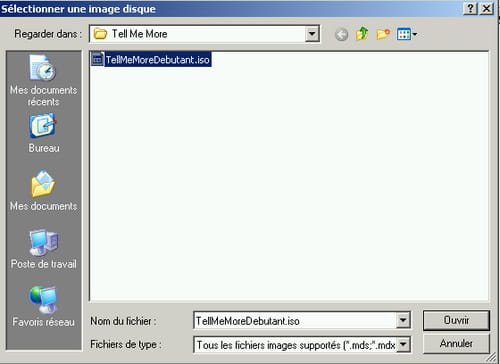Close the Sélectionner une image disque dialog
This screenshot has height=364, width=500.
486,8
